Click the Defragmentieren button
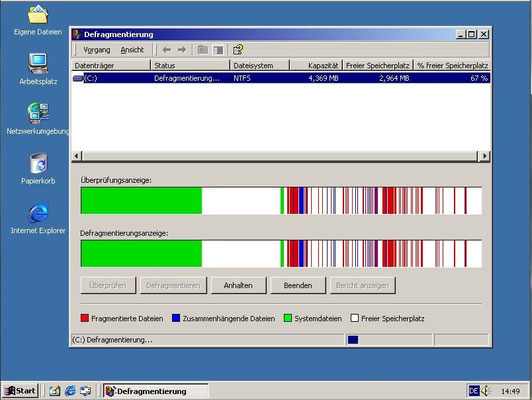The height and width of the screenshot is (400, 532). (x=173, y=285)
